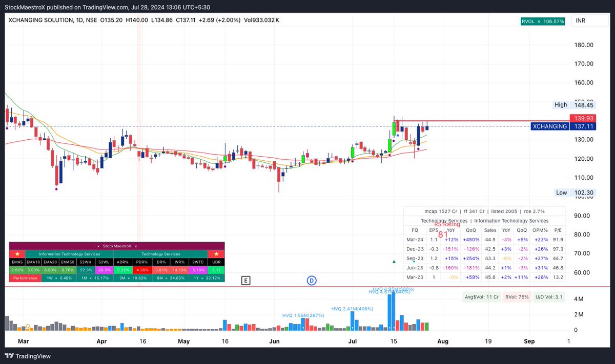615x364 pixels.
Task: Click the HVQ 1.58M(287%) volume label
Action: (x=303, y=315)
